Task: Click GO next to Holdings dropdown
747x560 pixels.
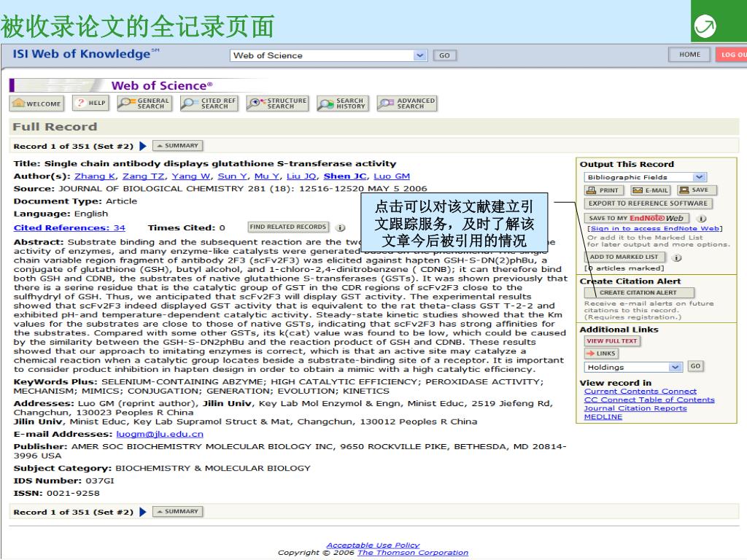Action: [695, 366]
